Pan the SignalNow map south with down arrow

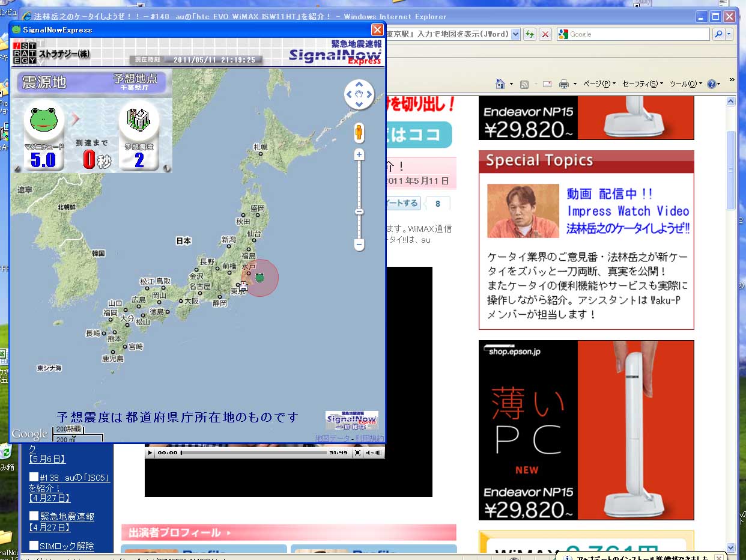click(x=359, y=105)
